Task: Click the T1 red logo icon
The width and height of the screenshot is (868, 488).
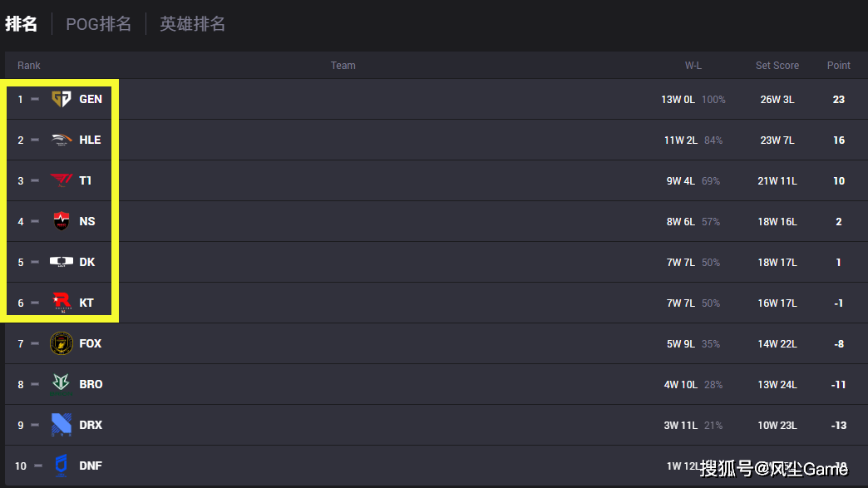Action: [x=62, y=180]
